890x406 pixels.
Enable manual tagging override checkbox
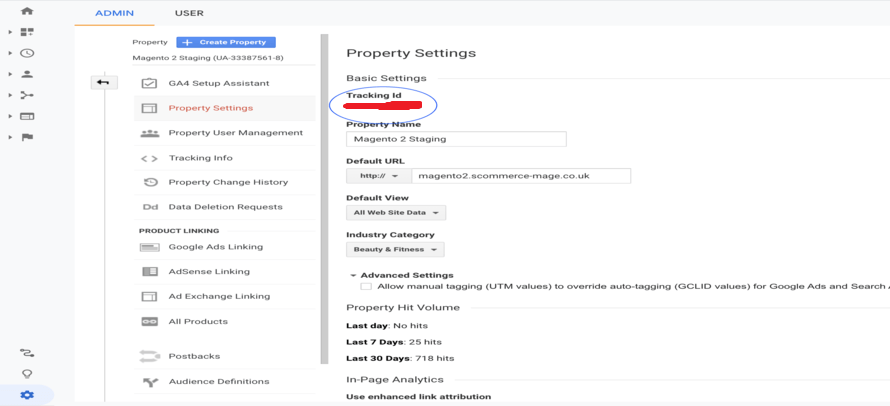click(366, 286)
